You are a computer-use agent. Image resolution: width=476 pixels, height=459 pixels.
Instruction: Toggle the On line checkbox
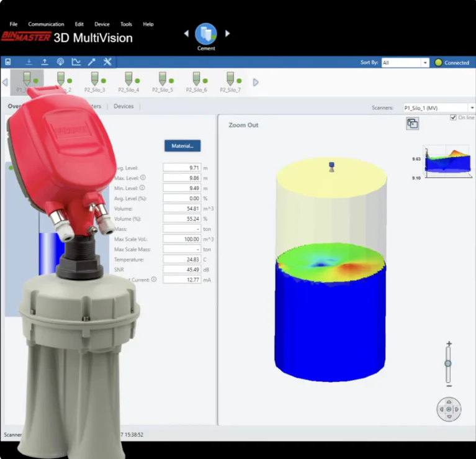[x=453, y=117]
